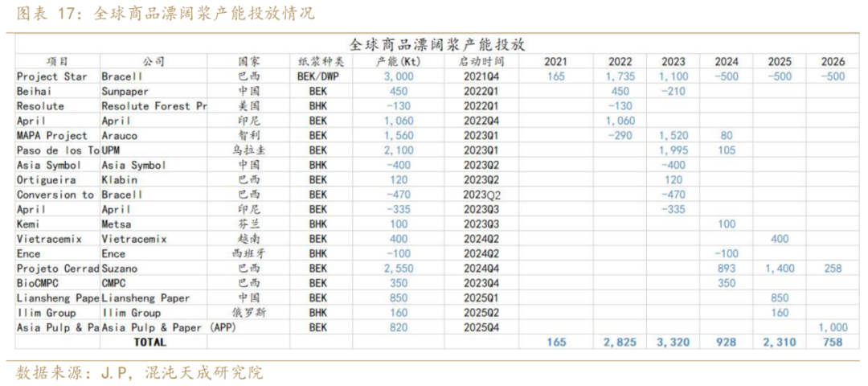Select the '西班牙' country cell
This screenshot has width=868, height=386.
[248, 253]
